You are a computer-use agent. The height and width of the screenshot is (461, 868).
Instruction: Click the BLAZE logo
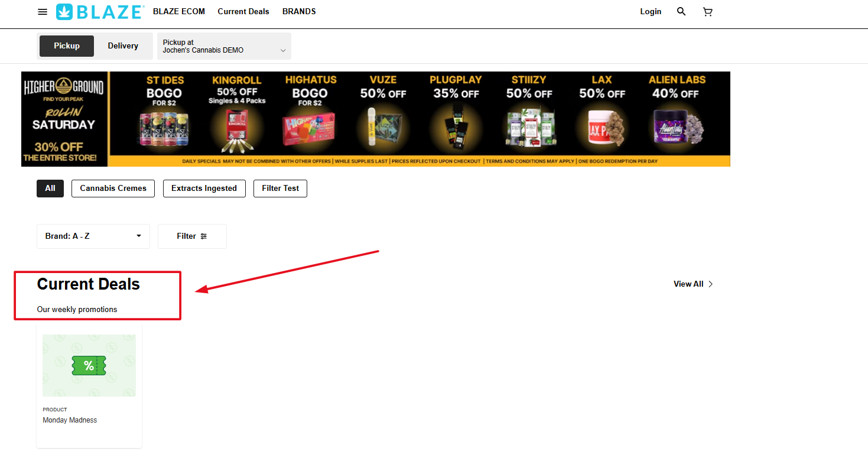(x=100, y=11)
